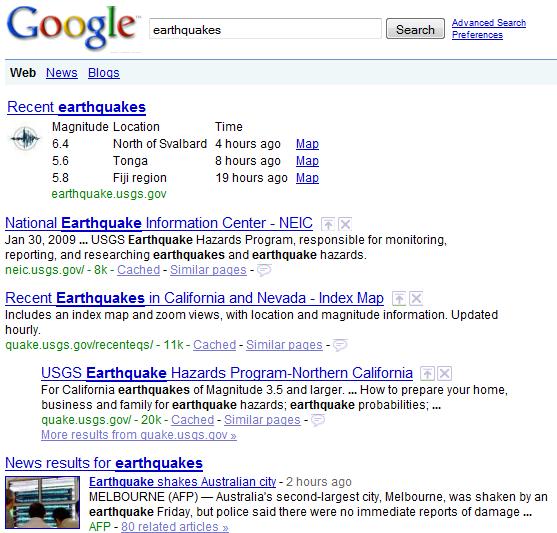557x533 pixels.
Task: Open comment bubble for the quake.usgs.gov 20k result
Action: tap(318, 420)
